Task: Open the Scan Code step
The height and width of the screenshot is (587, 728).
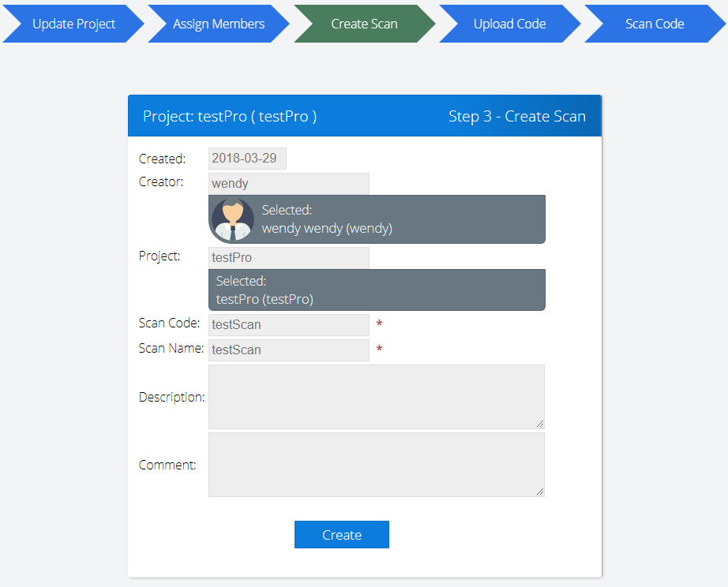Action: click(655, 24)
